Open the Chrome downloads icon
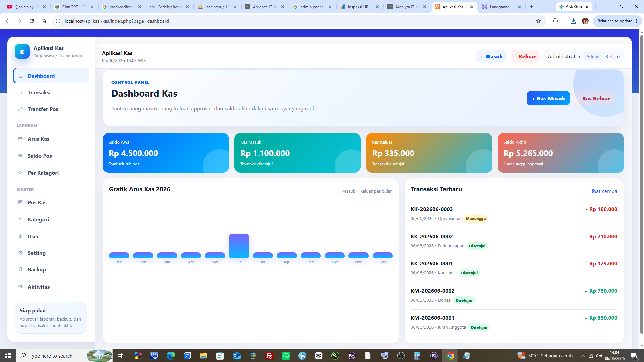 [x=573, y=21]
